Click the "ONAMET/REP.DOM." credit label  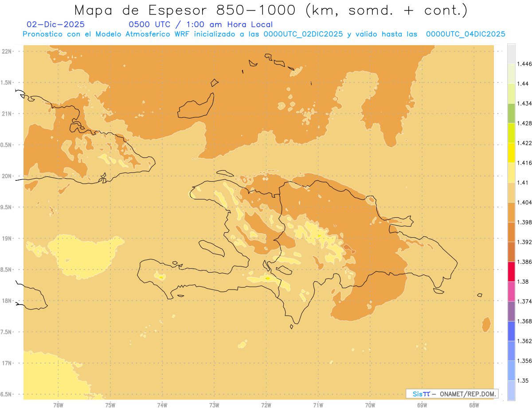tap(468, 394)
